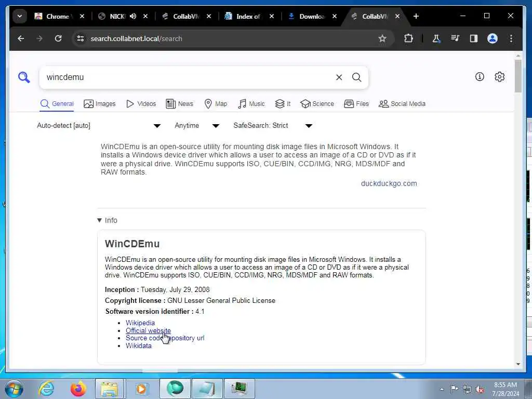
Task: Switch to the Downloads browser tab
Action: pyautogui.click(x=312, y=16)
